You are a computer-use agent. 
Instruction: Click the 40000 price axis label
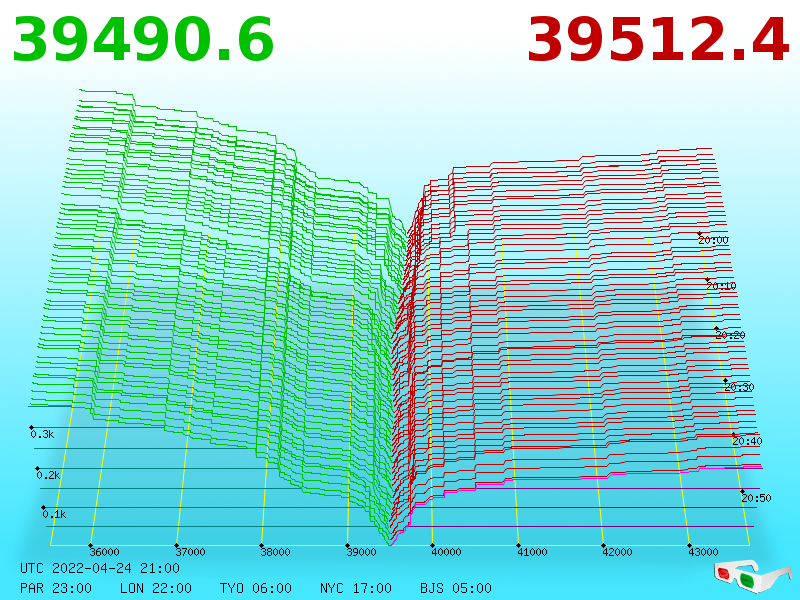point(446,552)
